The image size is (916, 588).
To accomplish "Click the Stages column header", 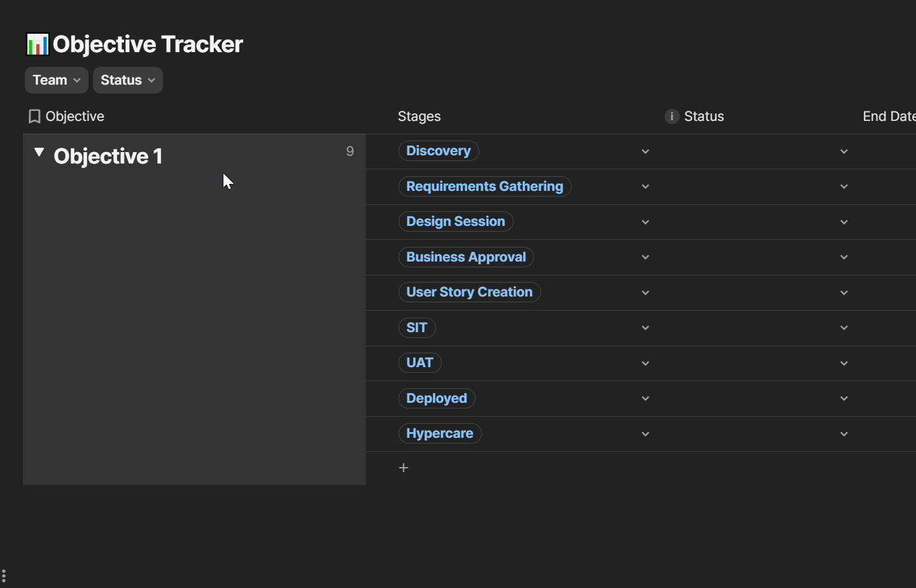I will (419, 116).
